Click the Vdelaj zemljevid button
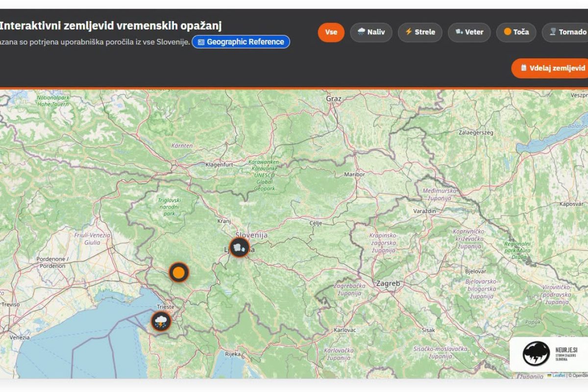Viewport: 588px width, 392px height. tap(551, 68)
